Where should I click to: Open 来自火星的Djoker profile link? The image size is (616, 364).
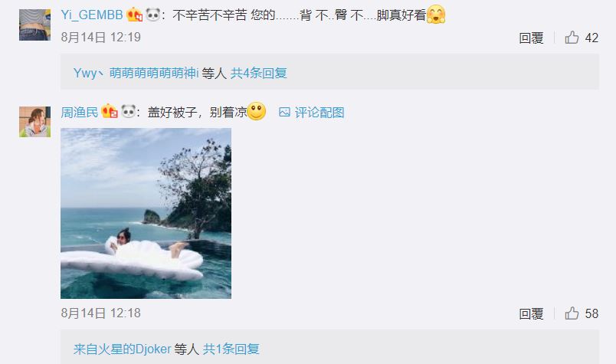[122, 349]
